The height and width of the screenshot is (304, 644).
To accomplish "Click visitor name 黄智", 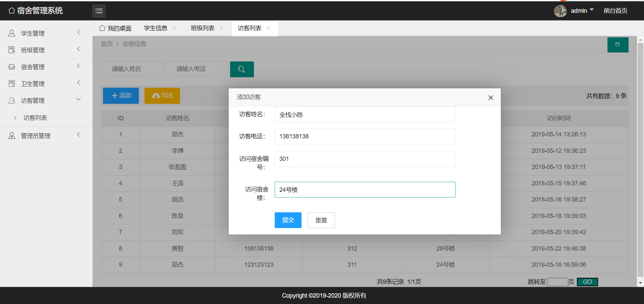I will pos(177,249).
